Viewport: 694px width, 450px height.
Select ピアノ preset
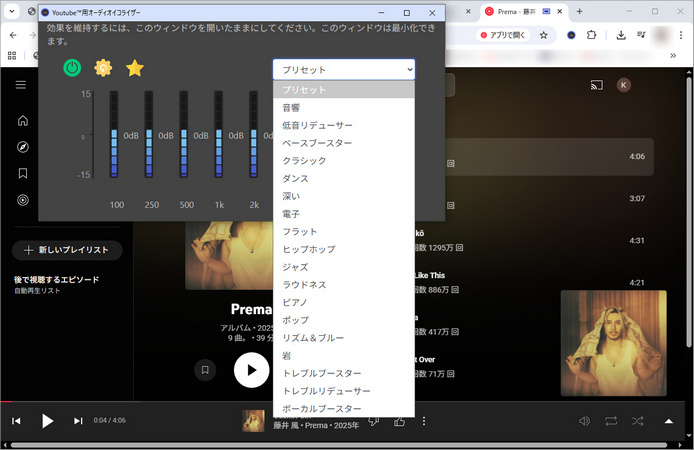click(344, 302)
